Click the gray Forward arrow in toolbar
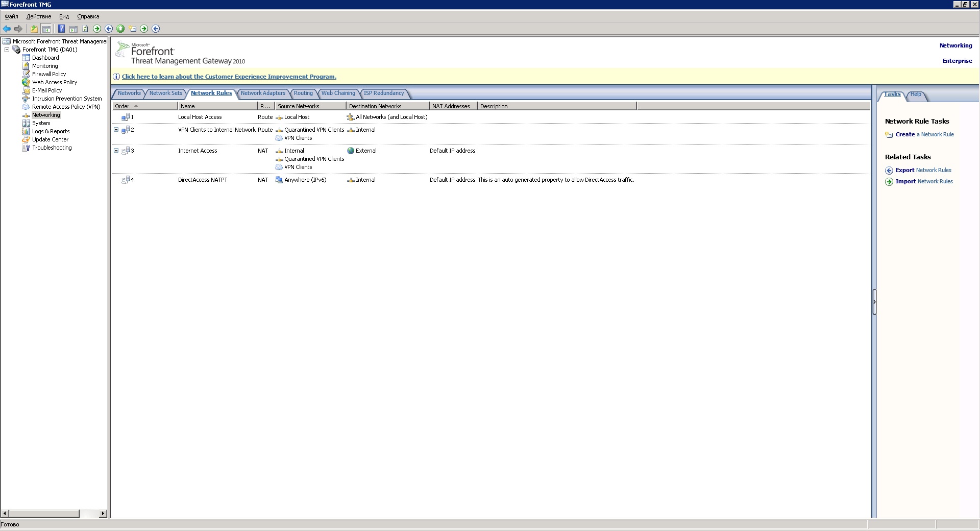The height and width of the screenshot is (531, 980). (x=18, y=29)
